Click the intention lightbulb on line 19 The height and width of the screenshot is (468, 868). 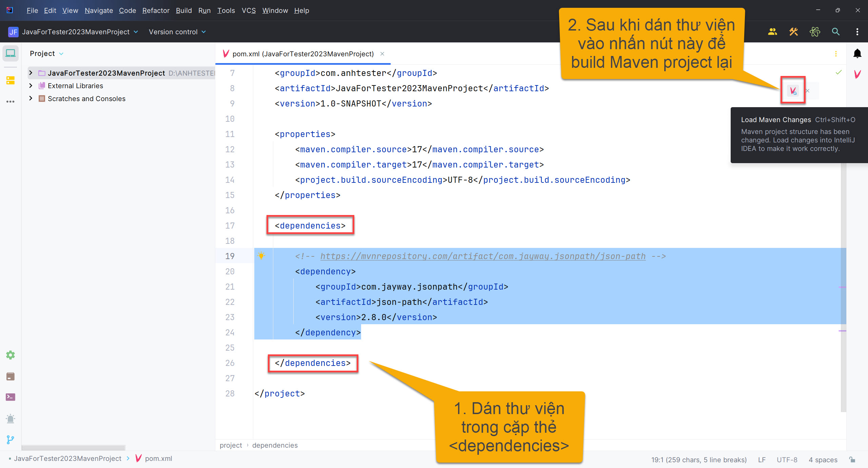coord(261,256)
